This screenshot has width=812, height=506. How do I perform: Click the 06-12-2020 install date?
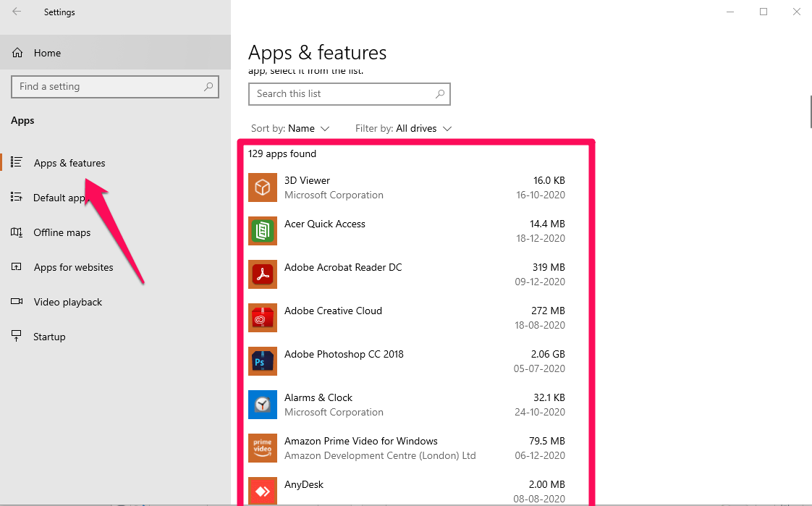(540, 456)
